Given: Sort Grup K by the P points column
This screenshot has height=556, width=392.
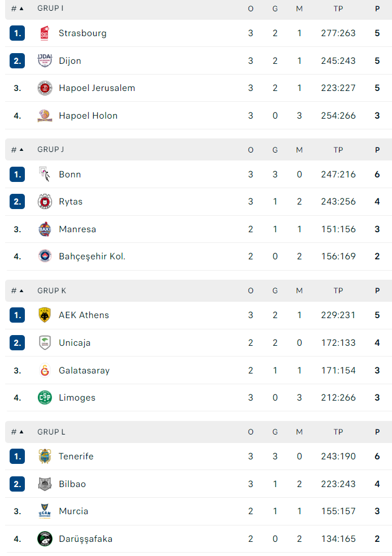Looking at the screenshot, I should pos(377,291).
